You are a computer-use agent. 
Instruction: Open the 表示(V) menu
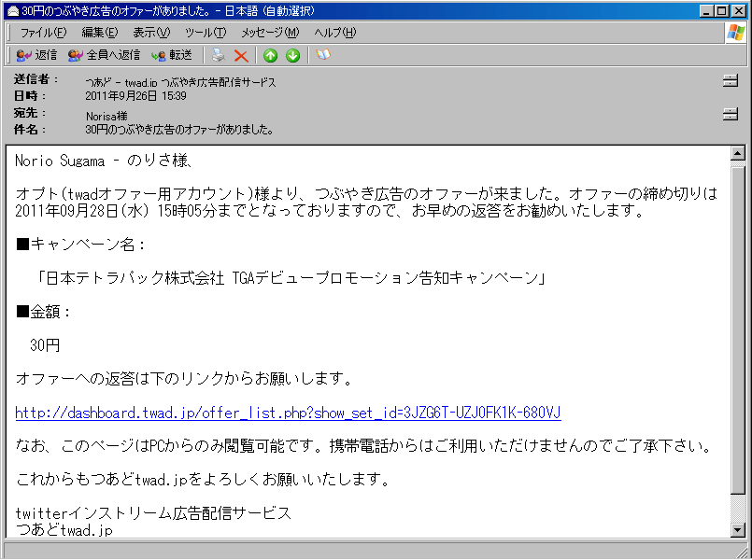click(151, 33)
